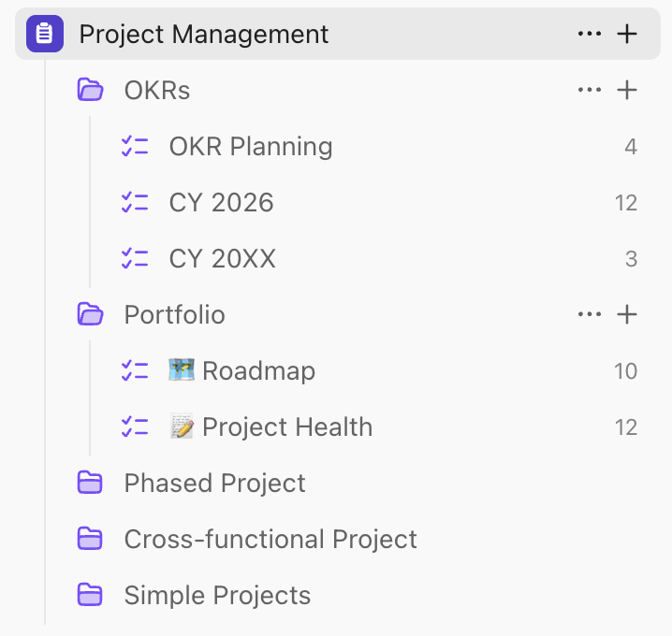Click the list icon beside CY 20XX
672x636 pixels.
tap(135, 259)
